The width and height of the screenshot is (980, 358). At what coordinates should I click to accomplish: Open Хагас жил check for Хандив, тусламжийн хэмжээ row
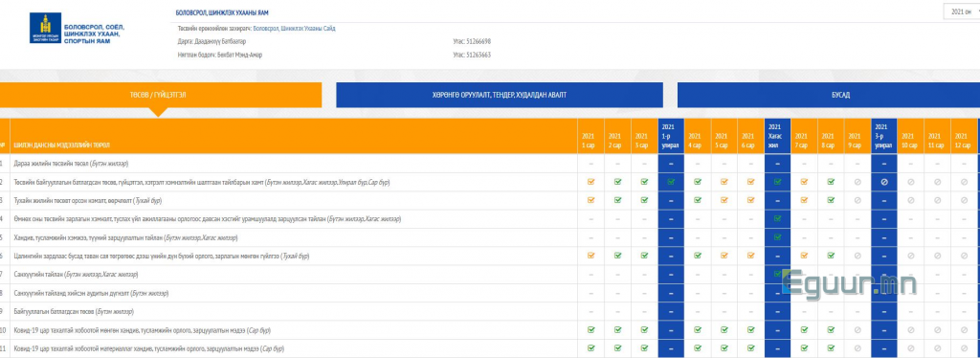[x=777, y=237]
